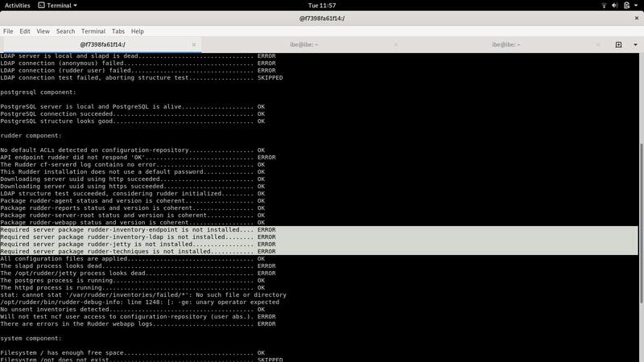Close the @f7398fa61f14:/ tab
The image size is (644, 362).
point(194,44)
